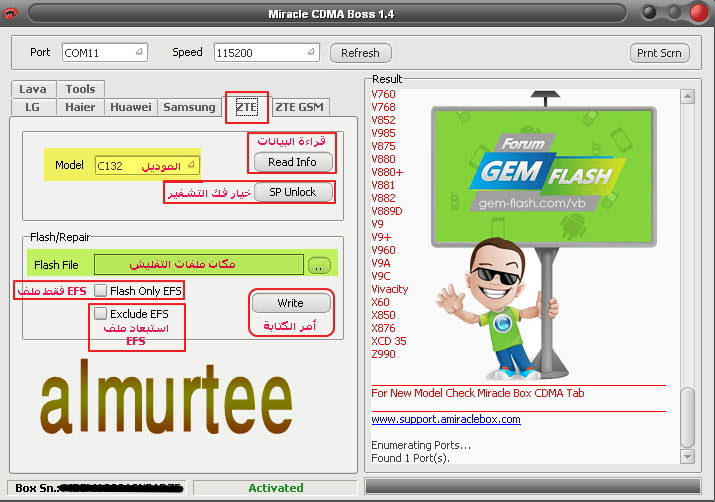Click the Result scrollbar up arrow
This screenshot has width=715, height=502.
pyautogui.click(x=687, y=97)
